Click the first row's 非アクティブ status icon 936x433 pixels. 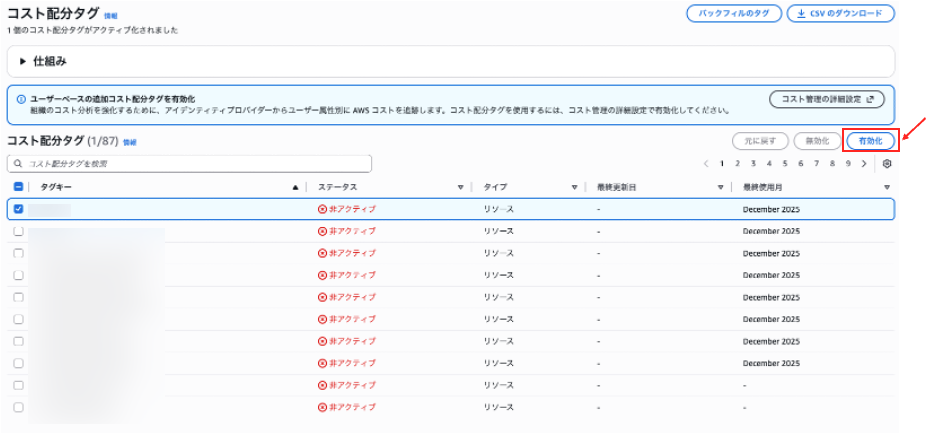(322, 209)
